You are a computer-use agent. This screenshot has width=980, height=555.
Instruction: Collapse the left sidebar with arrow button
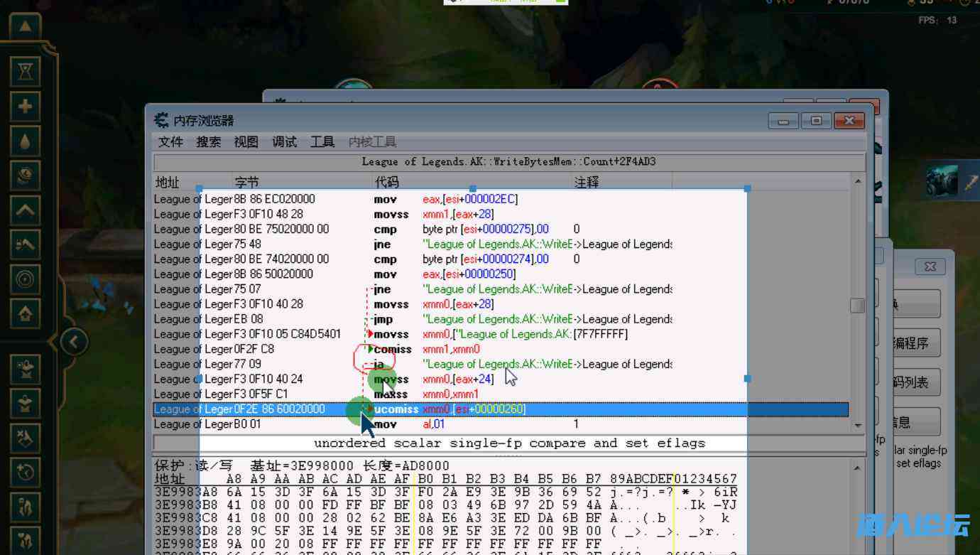[73, 342]
